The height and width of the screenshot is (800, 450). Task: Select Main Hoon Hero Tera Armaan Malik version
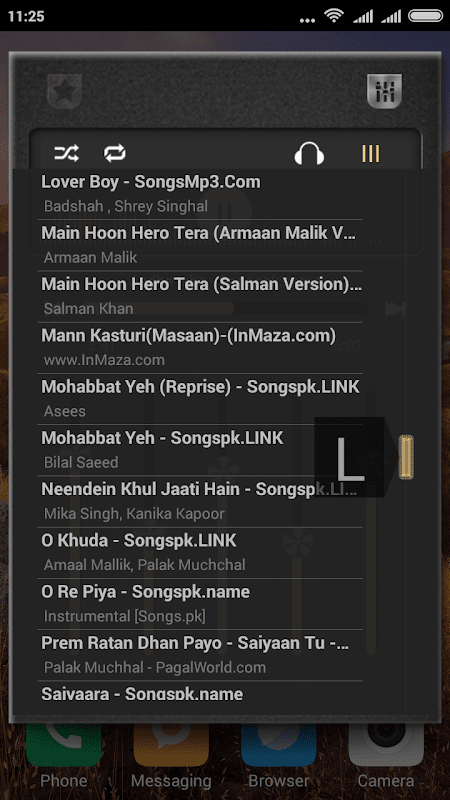[200, 245]
